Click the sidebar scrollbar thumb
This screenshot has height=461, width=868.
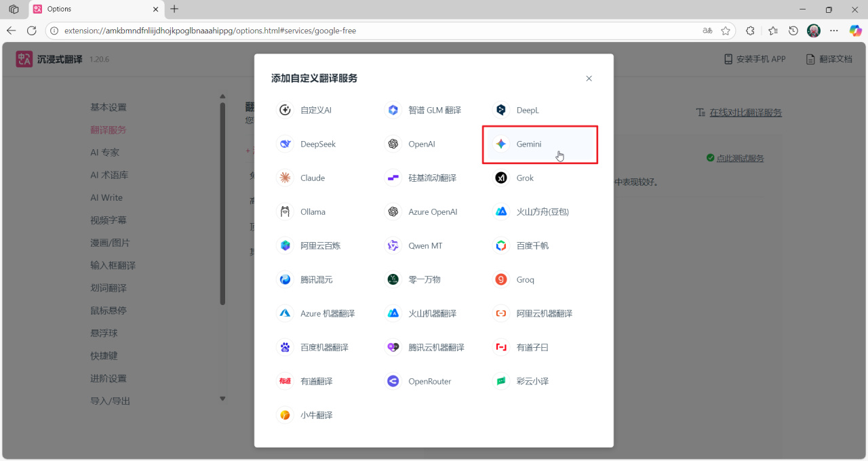(x=222, y=203)
